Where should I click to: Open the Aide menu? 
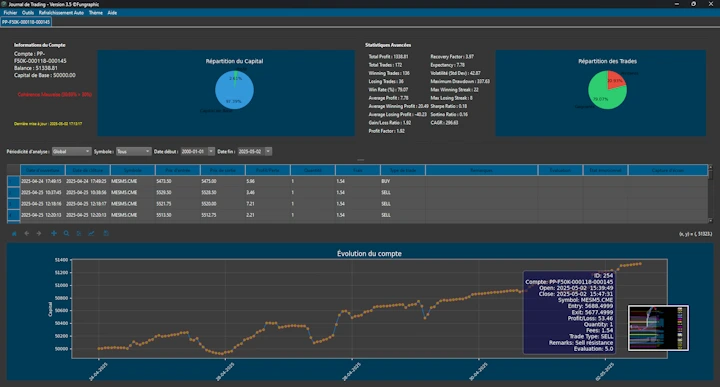[112, 13]
